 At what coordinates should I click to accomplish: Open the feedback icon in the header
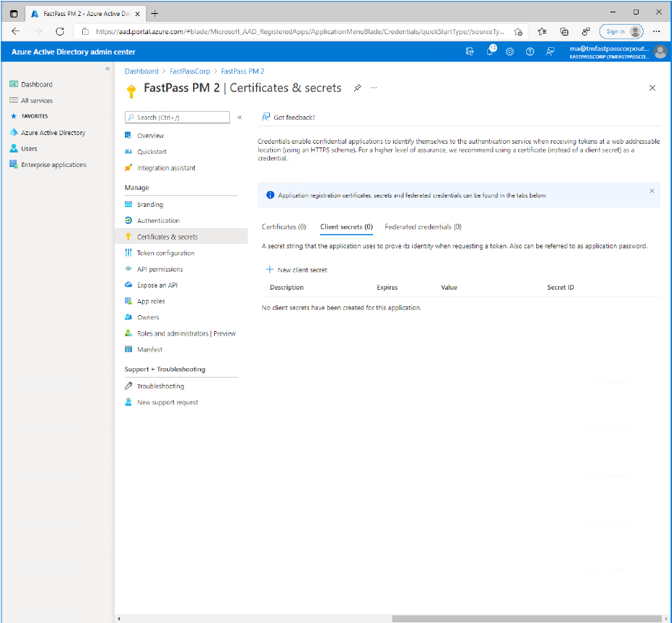click(550, 52)
